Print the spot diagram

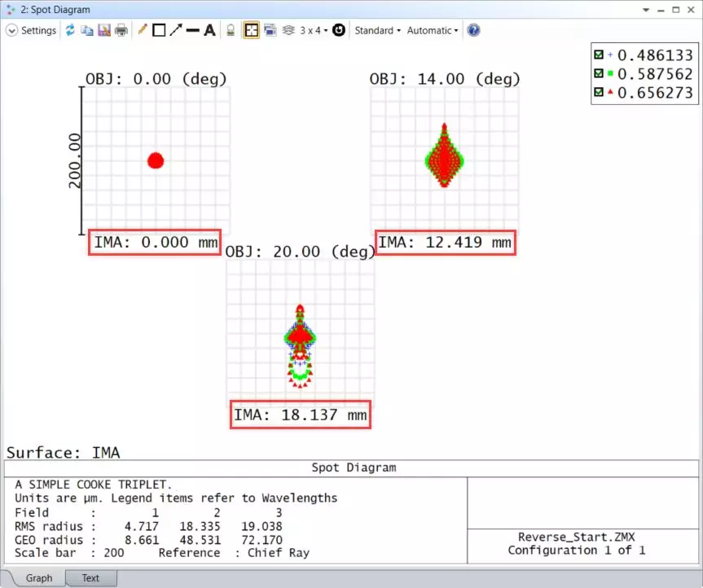pos(121,30)
